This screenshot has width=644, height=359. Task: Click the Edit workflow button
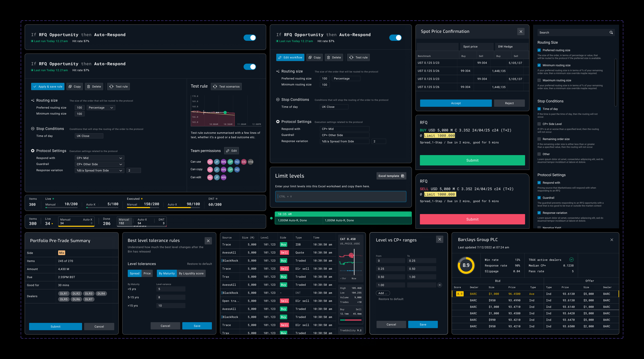coord(290,58)
